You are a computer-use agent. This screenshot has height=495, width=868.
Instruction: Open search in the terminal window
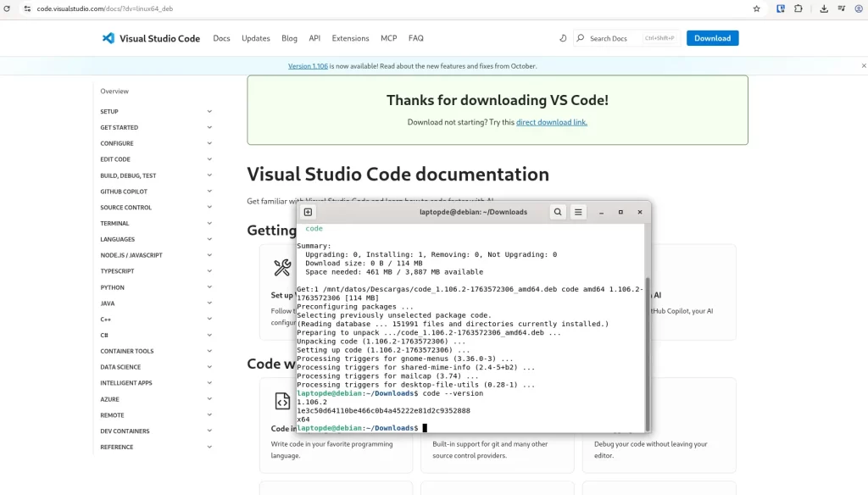click(x=558, y=212)
